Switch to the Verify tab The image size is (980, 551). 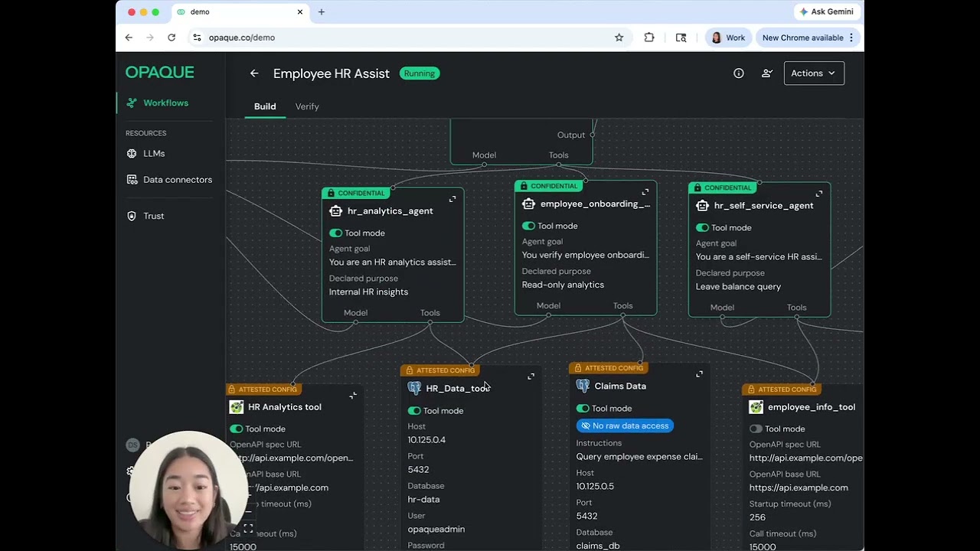307,106
